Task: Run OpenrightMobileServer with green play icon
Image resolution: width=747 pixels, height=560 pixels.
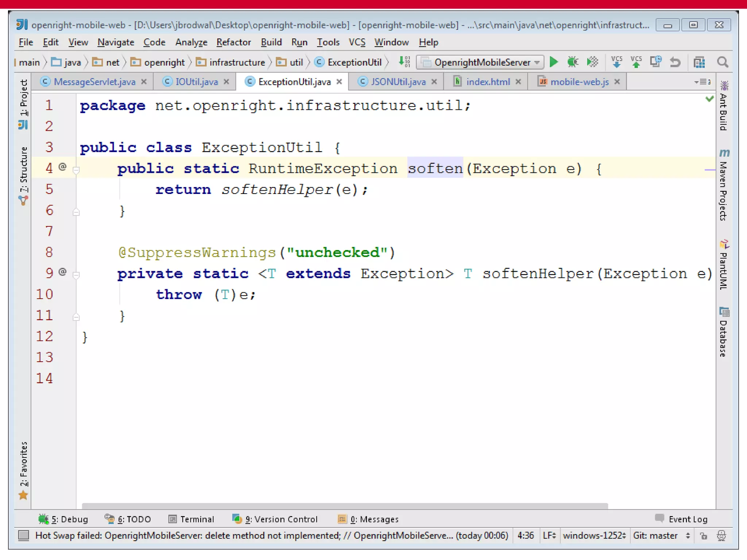Action: pos(553,62)
